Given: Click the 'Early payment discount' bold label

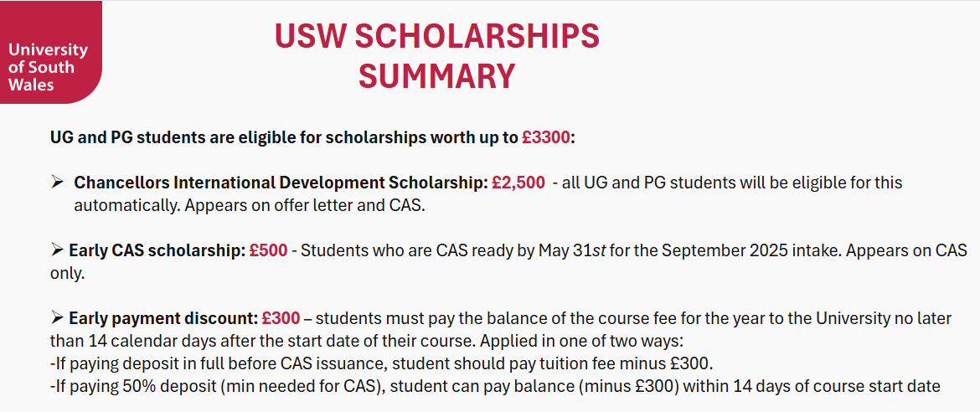Looking at the screenshot, I should 163,319.
